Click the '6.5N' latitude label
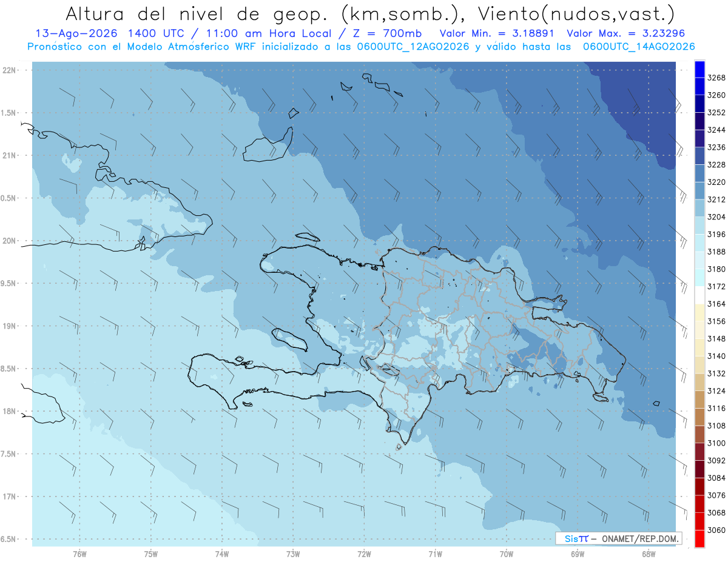This screenshot has width=728, height=562. coord(8,539)
